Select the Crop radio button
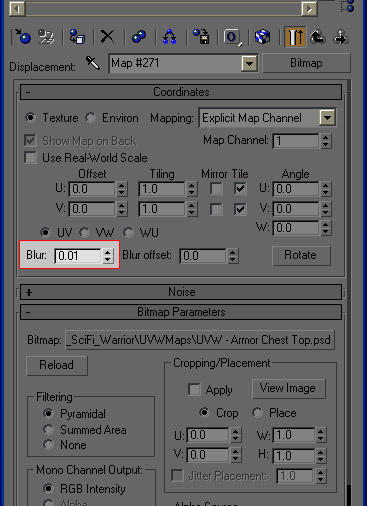Screen dimensions: 367x506 (204, 413)
